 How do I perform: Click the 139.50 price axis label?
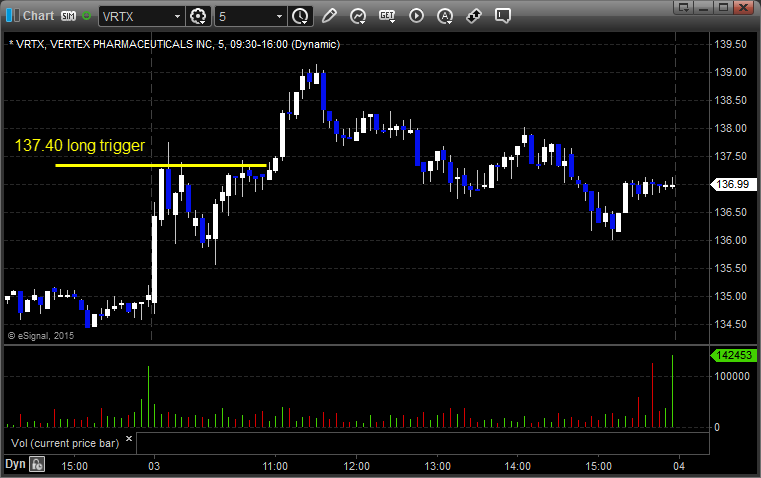pos(730,44)
